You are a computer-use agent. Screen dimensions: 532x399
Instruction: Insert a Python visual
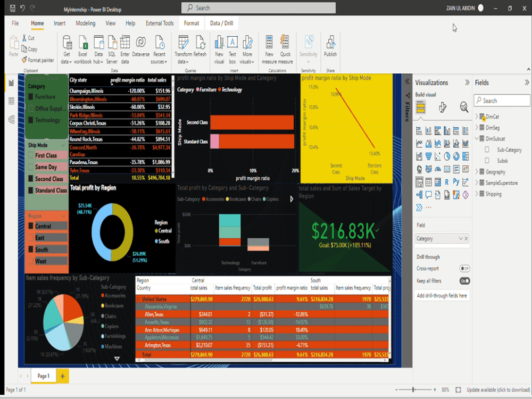point(456,182)
